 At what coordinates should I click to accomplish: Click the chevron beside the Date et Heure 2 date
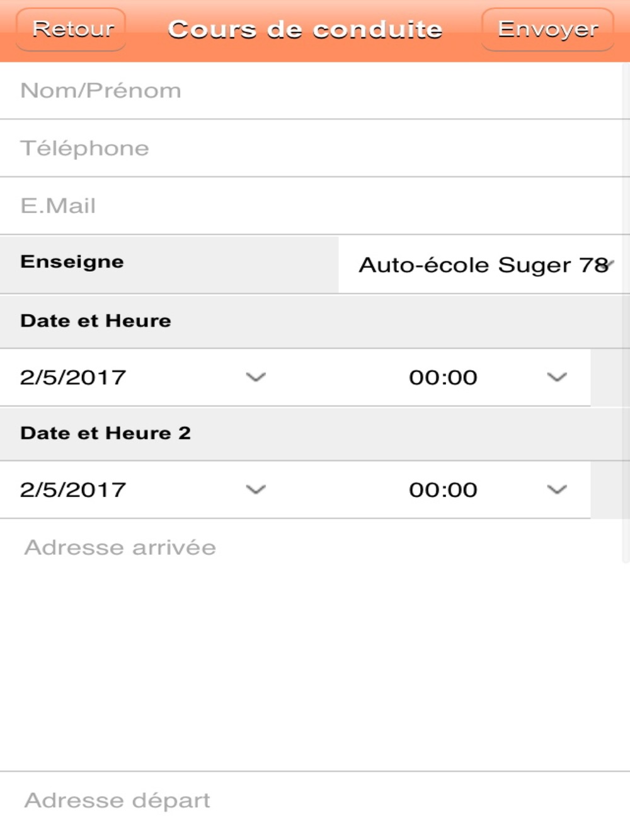point(256,489)
